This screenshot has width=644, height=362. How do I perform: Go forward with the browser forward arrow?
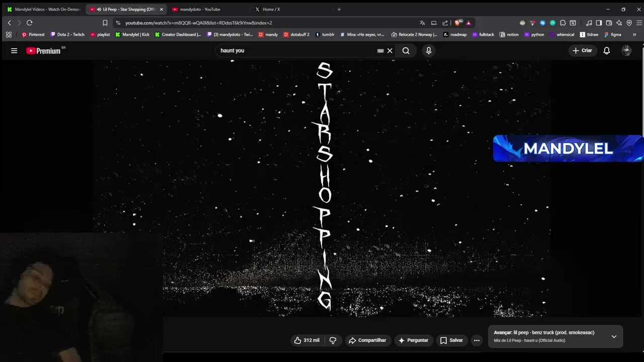point(19,23)
